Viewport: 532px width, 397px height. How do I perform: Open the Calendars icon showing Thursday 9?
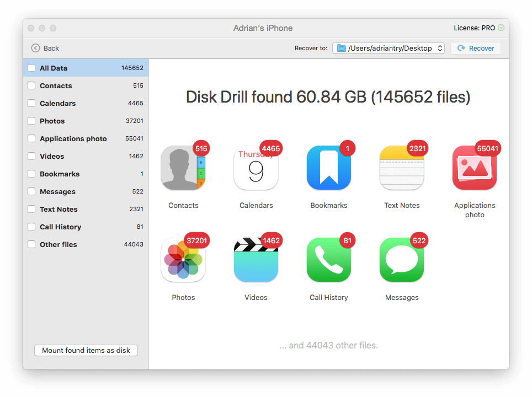tap(256, 168)
